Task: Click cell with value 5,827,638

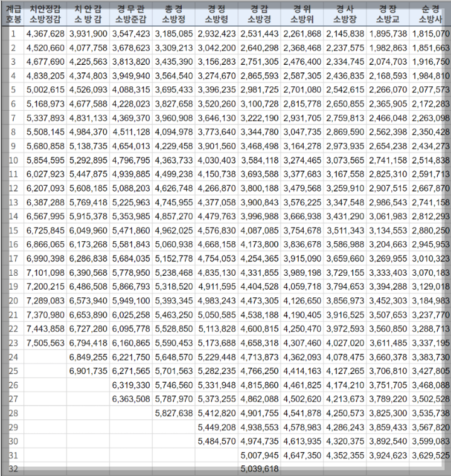Action: pyautogui.click(x=174, y=413)
